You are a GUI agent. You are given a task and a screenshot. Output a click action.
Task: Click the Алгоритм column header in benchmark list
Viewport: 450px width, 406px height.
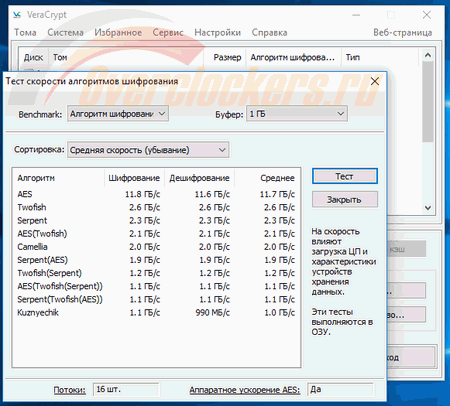coord(58,178)
